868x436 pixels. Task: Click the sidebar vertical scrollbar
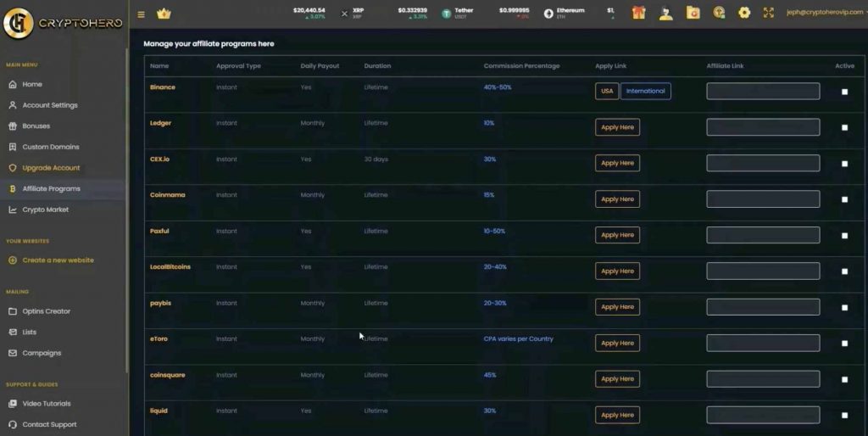tap(127, 210)
